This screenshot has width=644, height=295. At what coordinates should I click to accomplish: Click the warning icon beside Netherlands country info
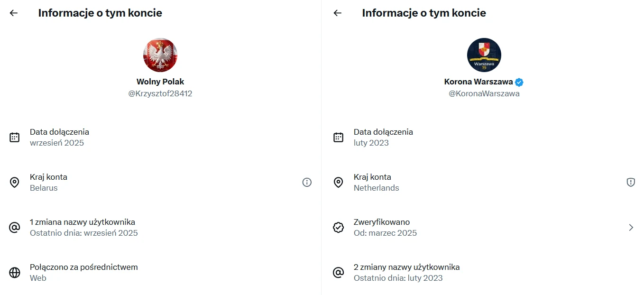point(630,182)
